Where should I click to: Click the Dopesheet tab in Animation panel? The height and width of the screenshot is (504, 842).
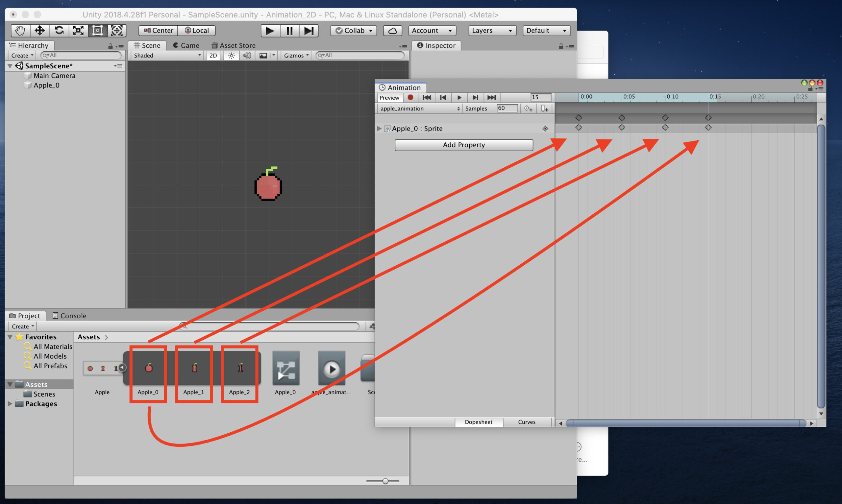click(x=477, y=422)
